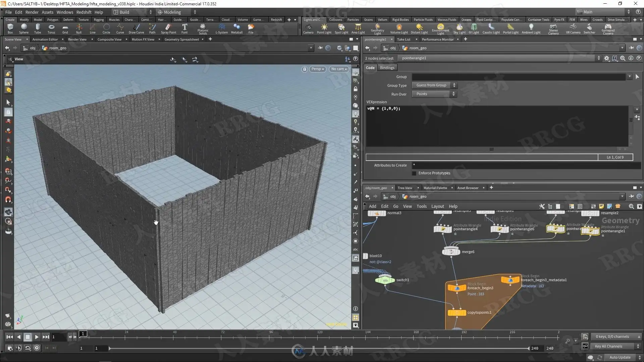Image resolution: width=644 pixels, height=362 pixels.
Task: Select the copytopoints1 node
Action: [x=457, y=313]
